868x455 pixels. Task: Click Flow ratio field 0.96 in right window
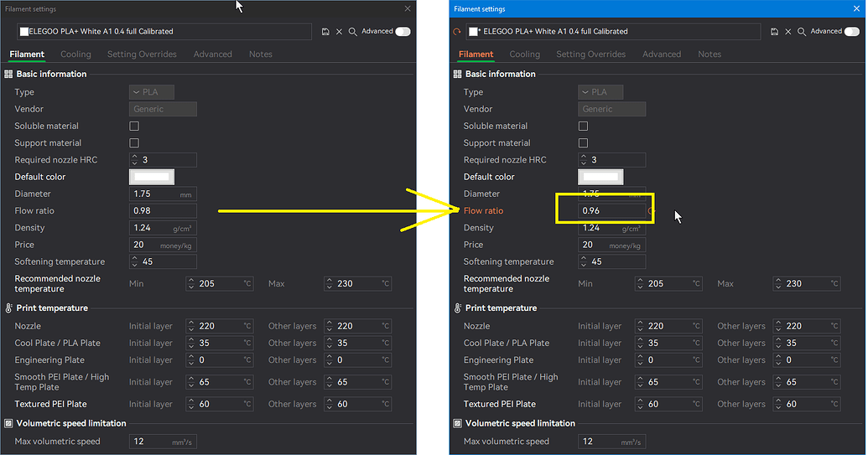click(611, 210)
